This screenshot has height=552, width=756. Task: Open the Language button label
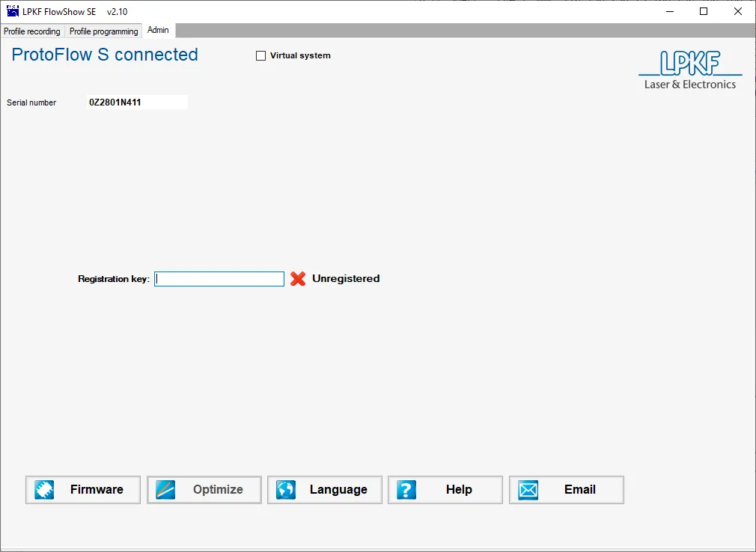(338, 489)
